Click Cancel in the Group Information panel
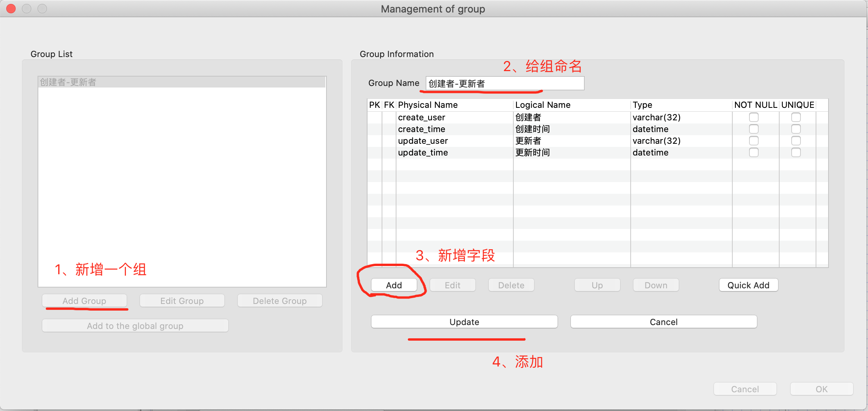 pos(663,322)
